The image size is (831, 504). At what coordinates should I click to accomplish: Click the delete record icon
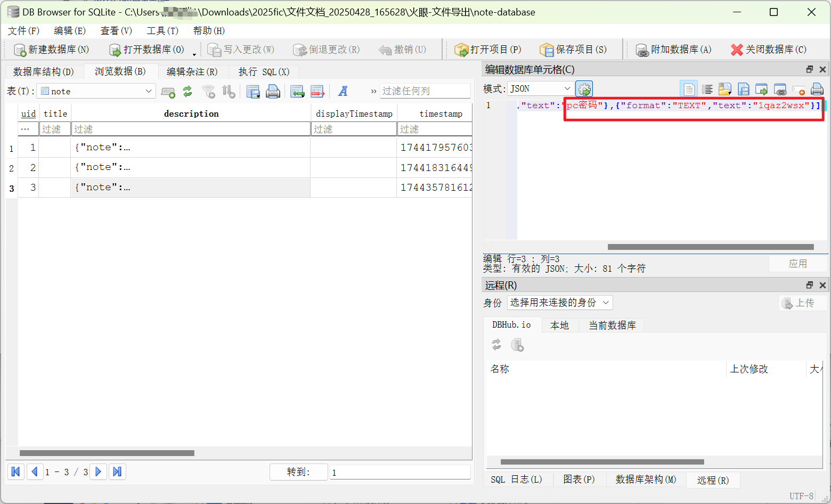317,92
